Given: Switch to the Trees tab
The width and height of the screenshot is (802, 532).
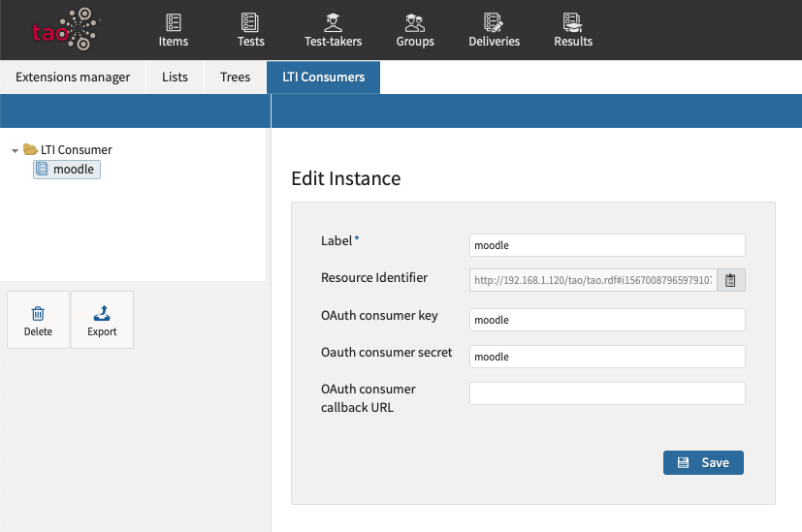Looking at the screenshot, I should point(236,78).
